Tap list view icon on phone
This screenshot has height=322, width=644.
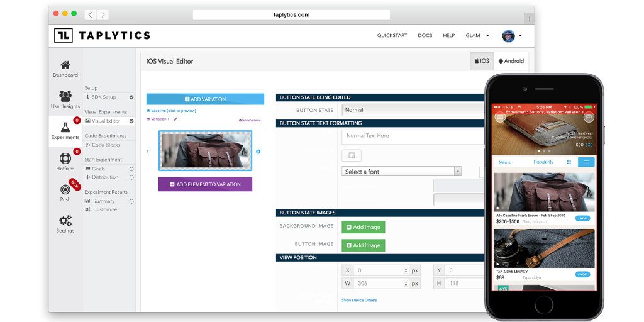(x=586, y=162)
